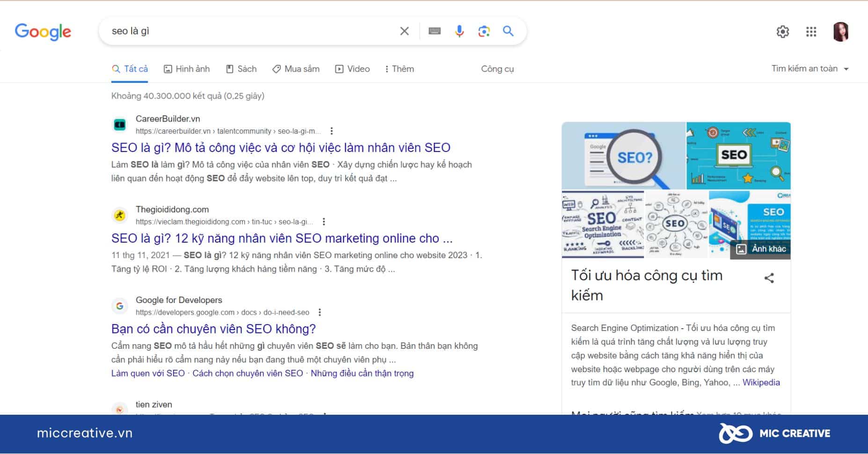Image resolution: width=868 pixels, height=454 pixels.
Task: Click Search Engine Optimization doodle thumbnail
Action: pyautogui.click(x=603, y=224)
